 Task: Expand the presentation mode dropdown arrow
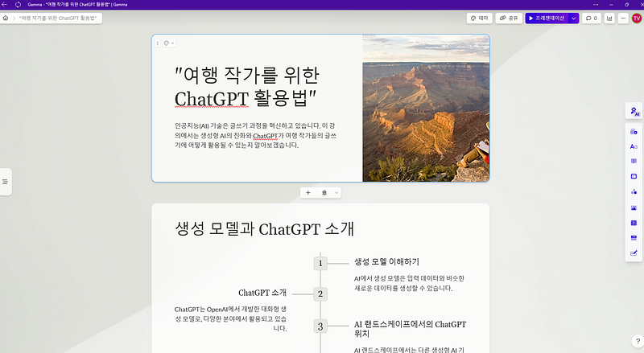click(574, 18)
